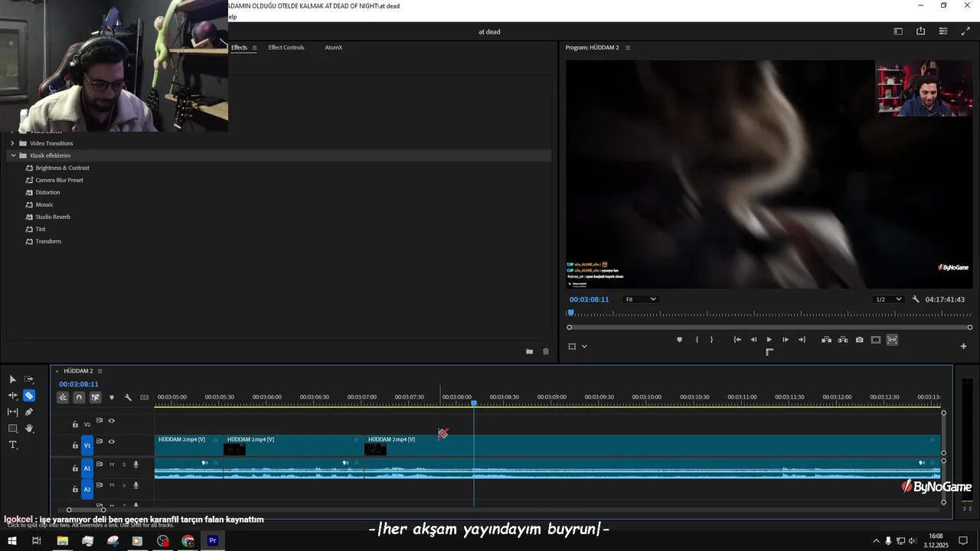Viewport: 980px width, 551px height.
Task: Toggle V1 track output eye
Action: coord(111,442)
